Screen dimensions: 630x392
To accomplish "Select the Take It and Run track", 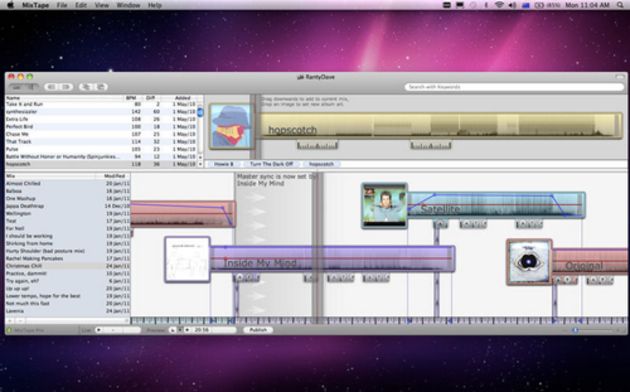I will tap(101, 104).
